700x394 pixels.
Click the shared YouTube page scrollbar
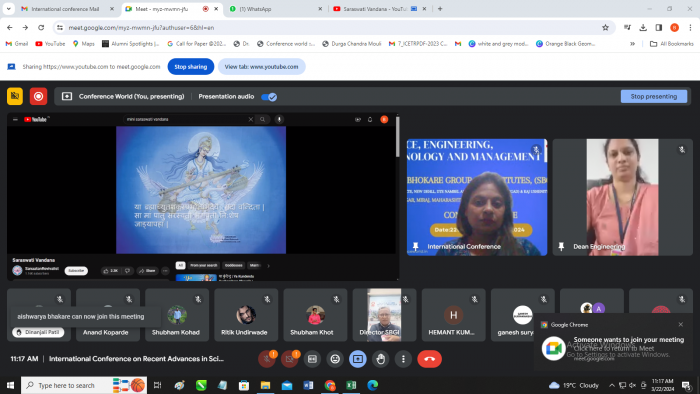(397, 137)
